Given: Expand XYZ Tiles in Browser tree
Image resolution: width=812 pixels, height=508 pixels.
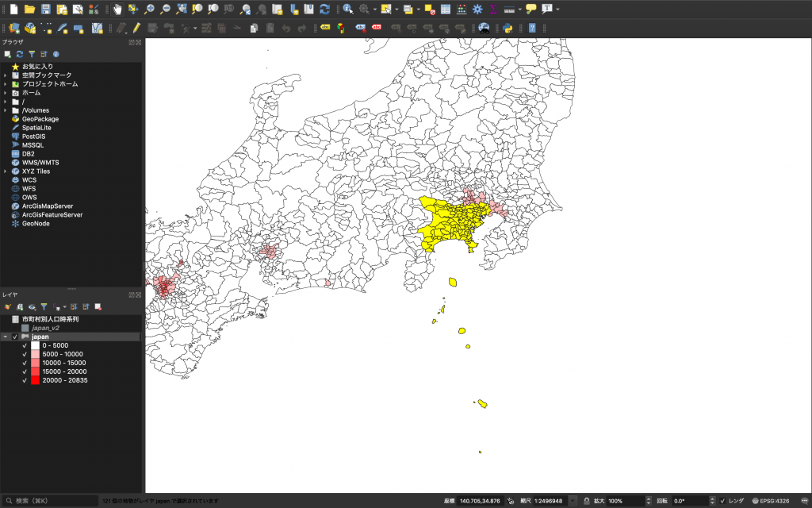Looking at the screenshot, I should coord(6,171).
